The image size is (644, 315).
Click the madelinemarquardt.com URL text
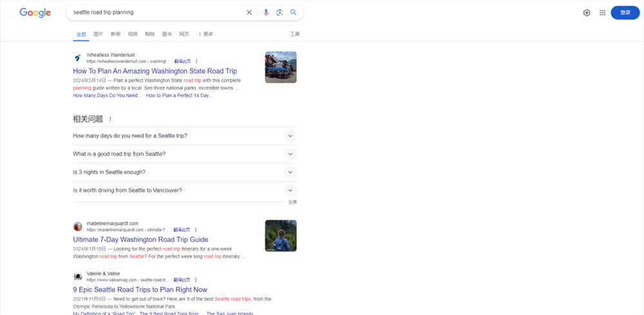(128, 229)
